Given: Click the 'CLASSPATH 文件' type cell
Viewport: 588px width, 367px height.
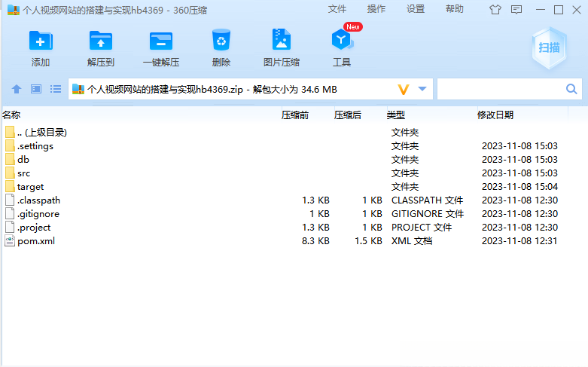Looking at the screenshot, I should pos(427,200).
